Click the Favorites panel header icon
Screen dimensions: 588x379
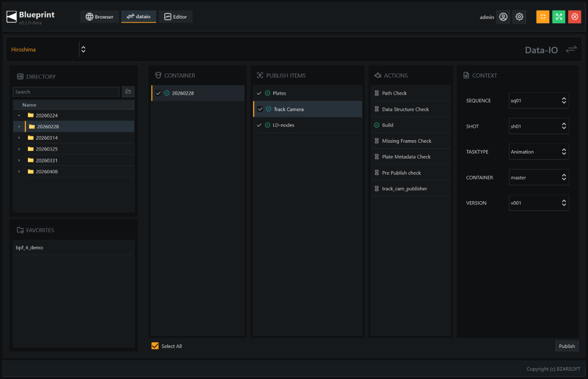(x=20, y=230)
